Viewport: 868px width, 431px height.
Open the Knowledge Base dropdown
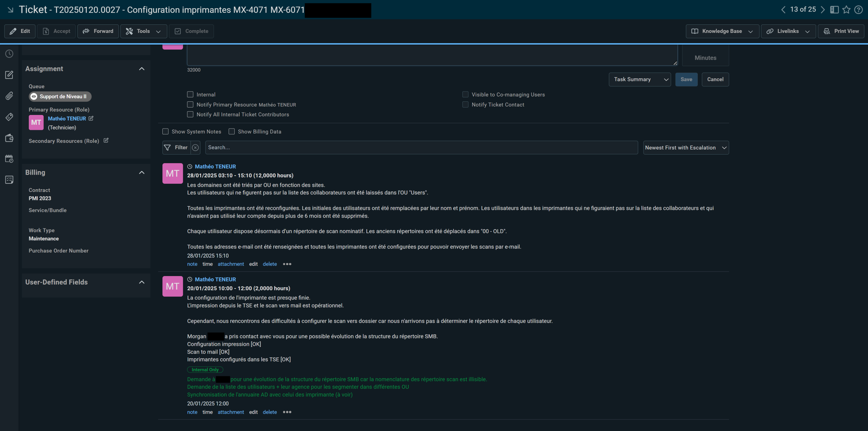722,31
